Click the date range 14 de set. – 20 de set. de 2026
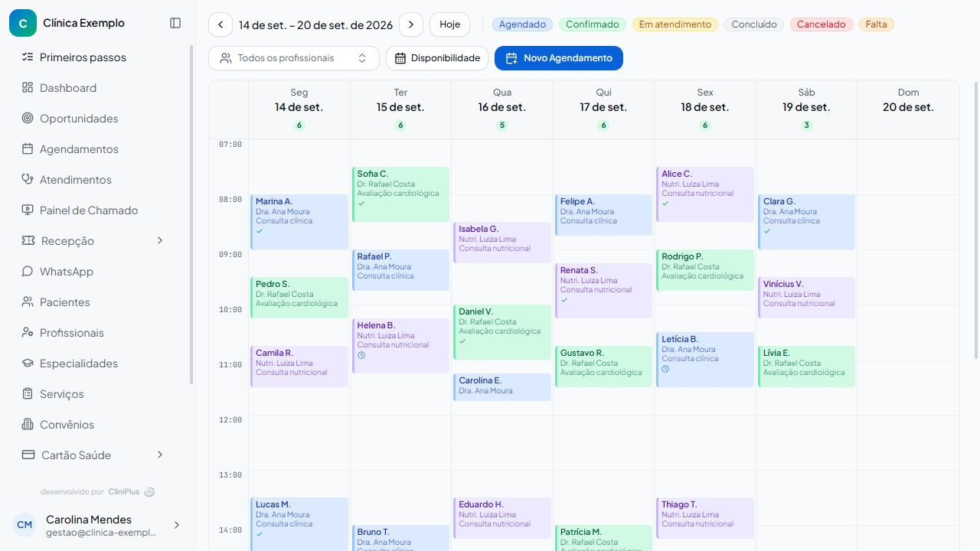980x551 pixels. pyautogui.click(x=315, y=24)
